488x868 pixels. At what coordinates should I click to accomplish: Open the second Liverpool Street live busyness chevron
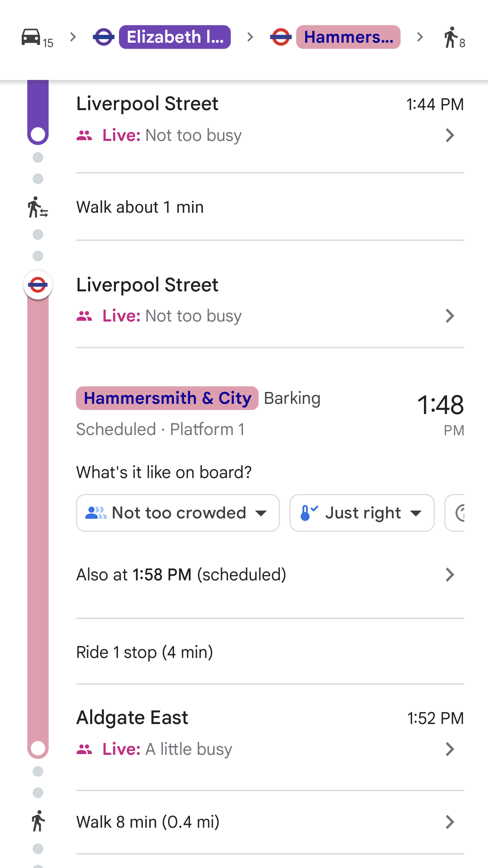(x=449, y=316)
